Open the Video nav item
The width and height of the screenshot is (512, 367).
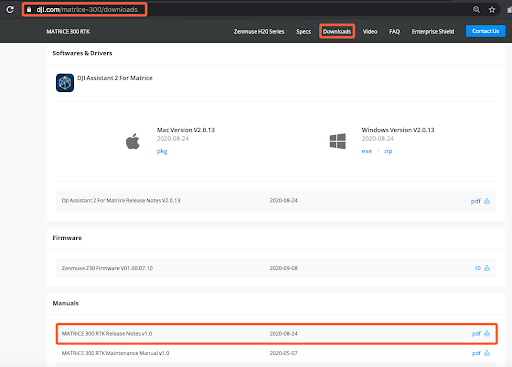pyautogui.click(x=370, y=32)
